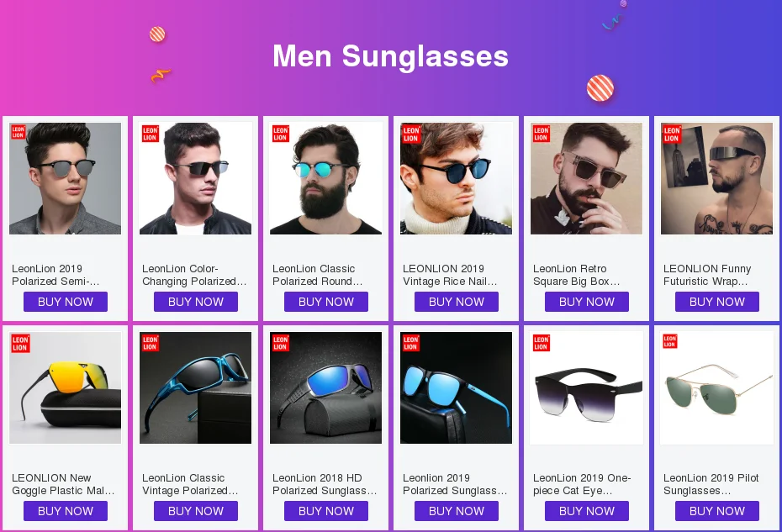
Task: Open the One-piece Cat Eye sunglasses image
Action: click(587, 388)
